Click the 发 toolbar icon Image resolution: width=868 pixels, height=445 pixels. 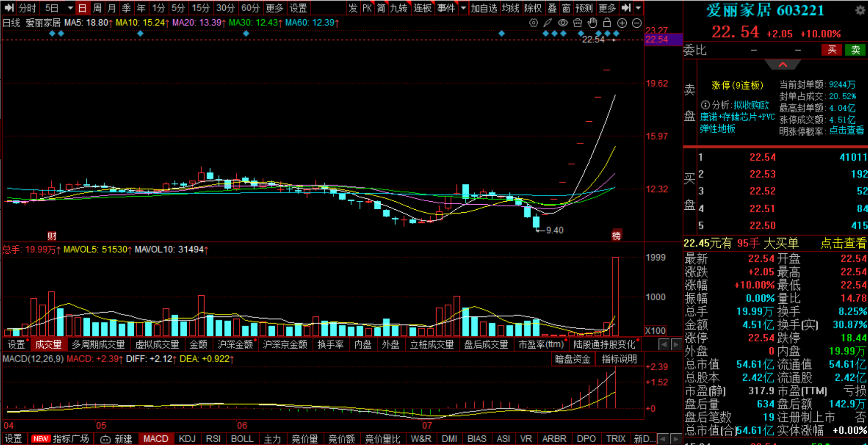point(353,8)
